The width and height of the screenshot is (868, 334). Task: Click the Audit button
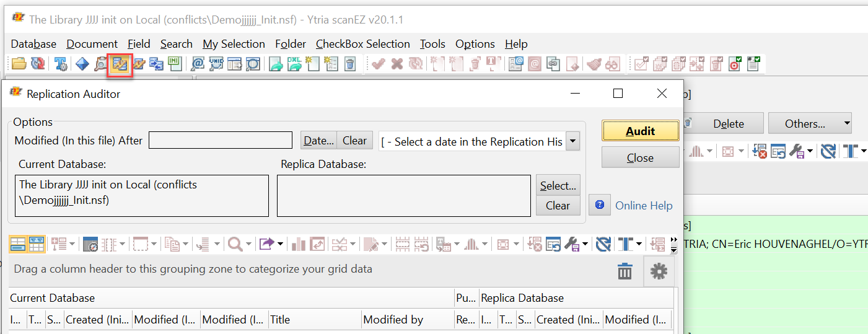(x=640, y=131)
